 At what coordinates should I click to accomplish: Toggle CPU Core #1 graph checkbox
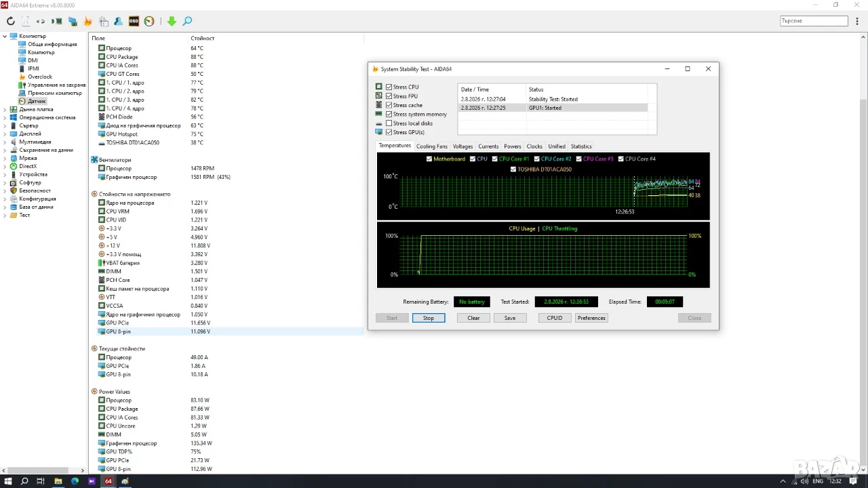[495, 159]
